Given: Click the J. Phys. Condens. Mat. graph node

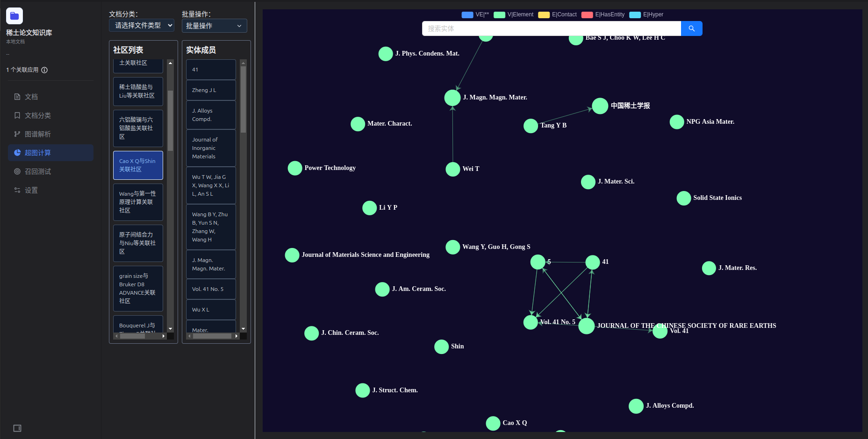Looking at the screenshot, I should point(386,54).
